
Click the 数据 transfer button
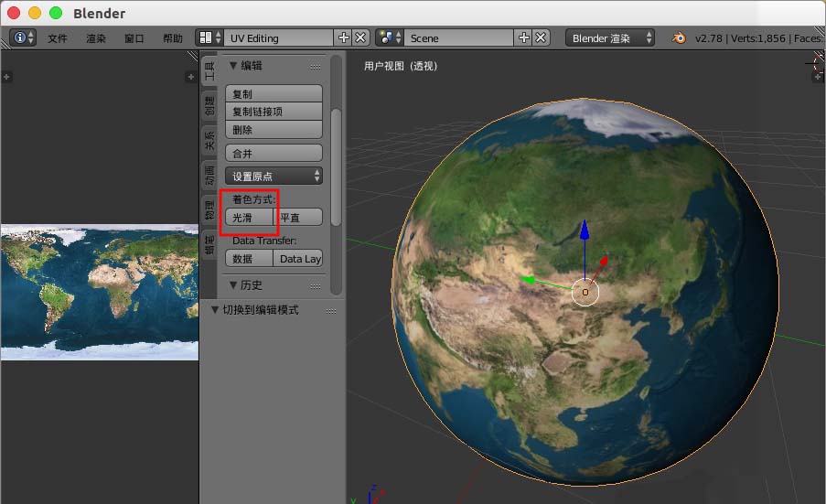(x=249, y=259)
